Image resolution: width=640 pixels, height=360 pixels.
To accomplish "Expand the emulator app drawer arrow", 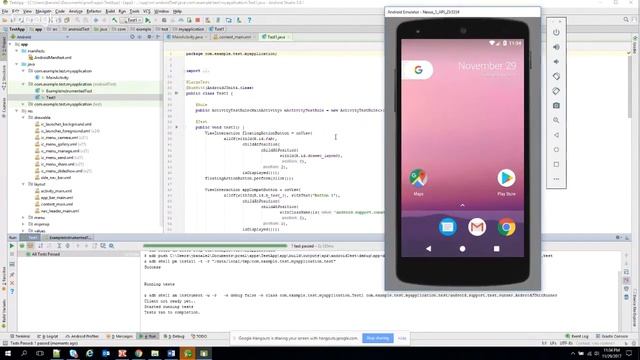I will tap(462, 205).
